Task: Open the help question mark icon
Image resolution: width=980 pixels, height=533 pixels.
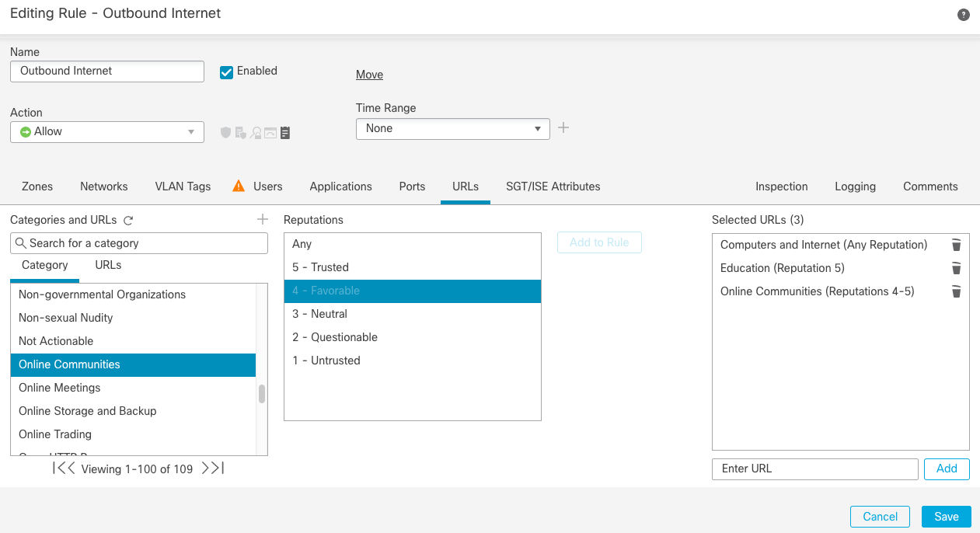Action: coord(964,15)
